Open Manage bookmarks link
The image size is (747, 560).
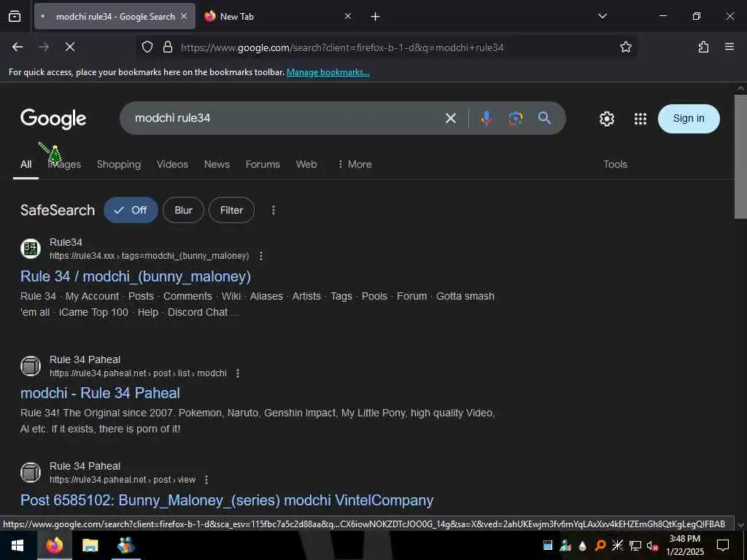[328, 72]
